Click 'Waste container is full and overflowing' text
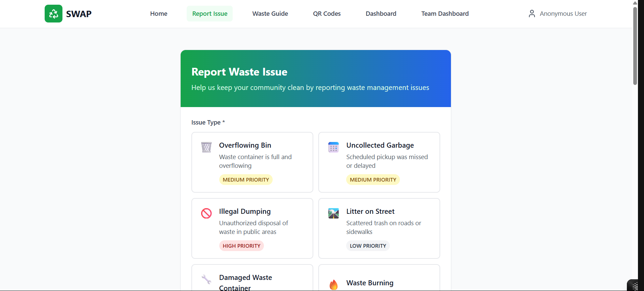 256,161
